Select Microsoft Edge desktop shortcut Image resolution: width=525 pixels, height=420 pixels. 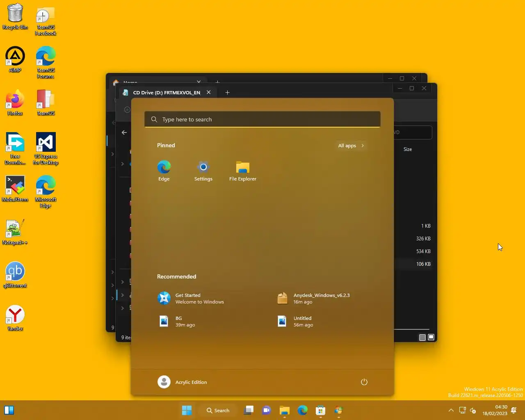[x=46, y=192]
